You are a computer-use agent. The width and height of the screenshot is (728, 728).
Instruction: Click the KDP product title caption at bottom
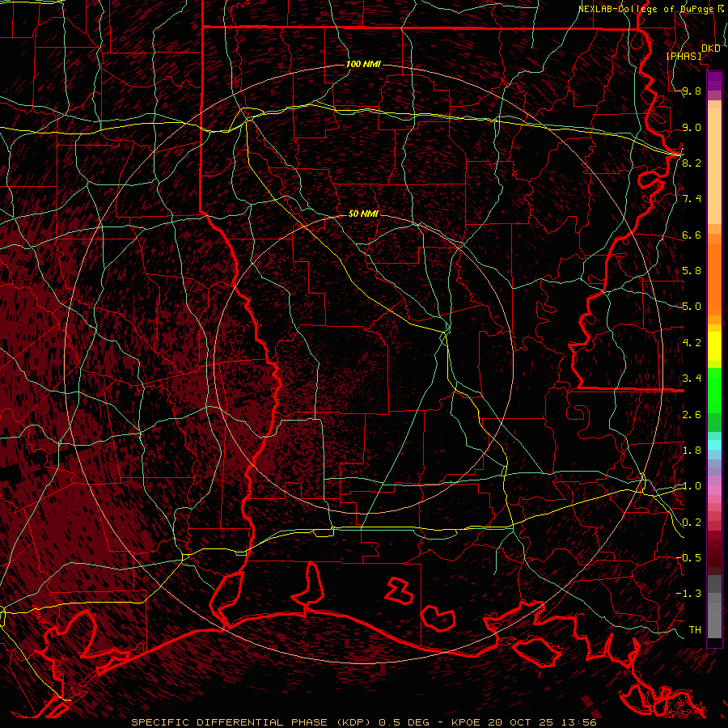point(363,722)
